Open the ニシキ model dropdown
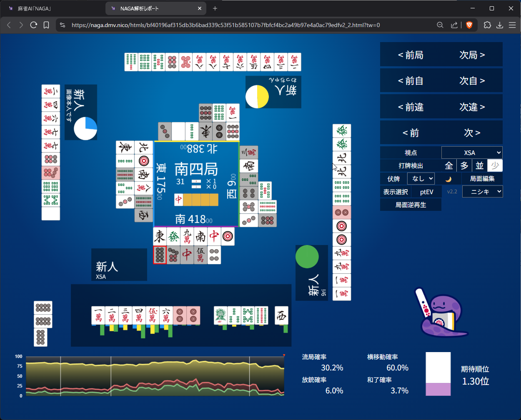The height and width of the screenshot is (420, 521). click(482, 192)
